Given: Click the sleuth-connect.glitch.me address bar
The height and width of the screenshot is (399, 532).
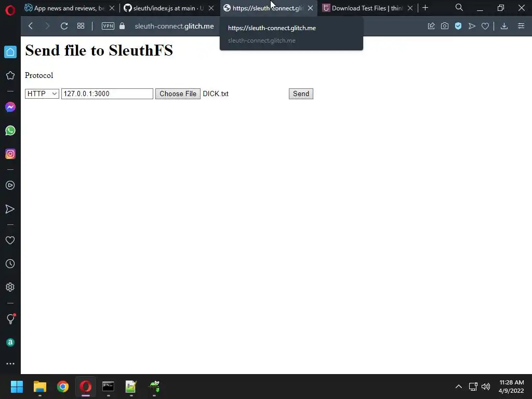Looking at the screenshot, I should (x=175, y=26).
